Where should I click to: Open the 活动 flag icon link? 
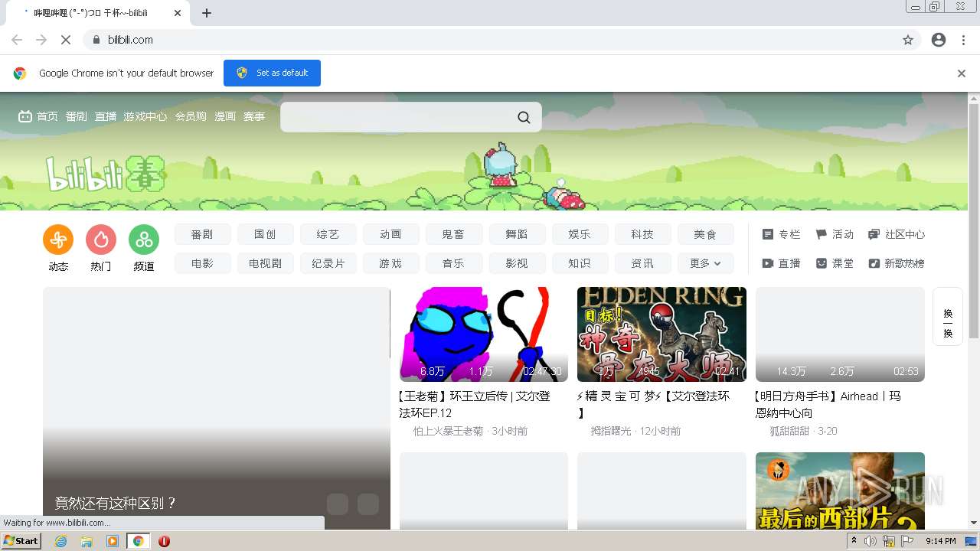click(835, 234)
